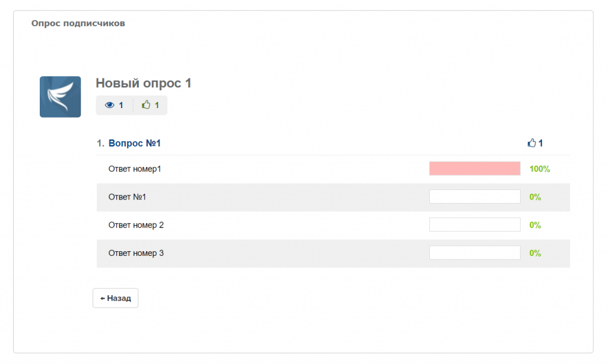Click the 0% label of Ответ номер 3
The width and height of the screenshot is (608, 364).
click(x=535, y=253)
